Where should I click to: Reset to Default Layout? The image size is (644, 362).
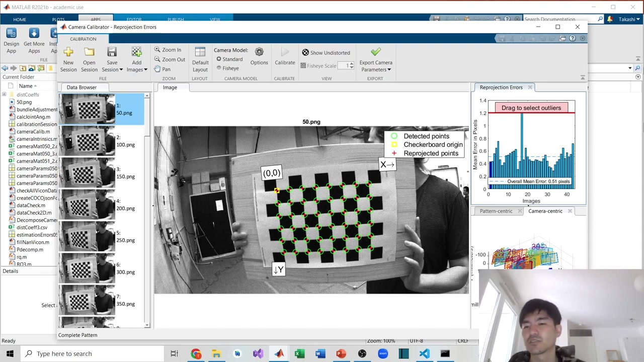[x=200, y=60]
